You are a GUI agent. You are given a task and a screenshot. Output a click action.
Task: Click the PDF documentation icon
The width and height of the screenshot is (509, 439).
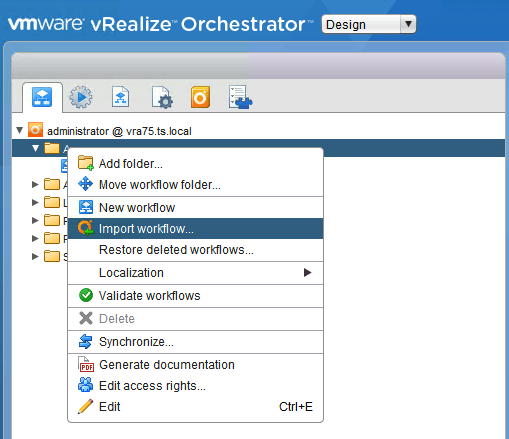[86, 364]
